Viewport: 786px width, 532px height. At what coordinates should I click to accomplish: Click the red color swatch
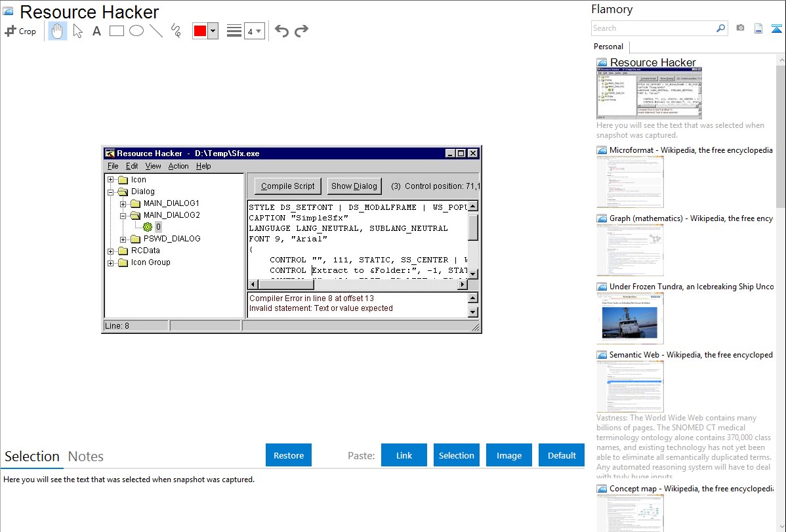(200, 31)
